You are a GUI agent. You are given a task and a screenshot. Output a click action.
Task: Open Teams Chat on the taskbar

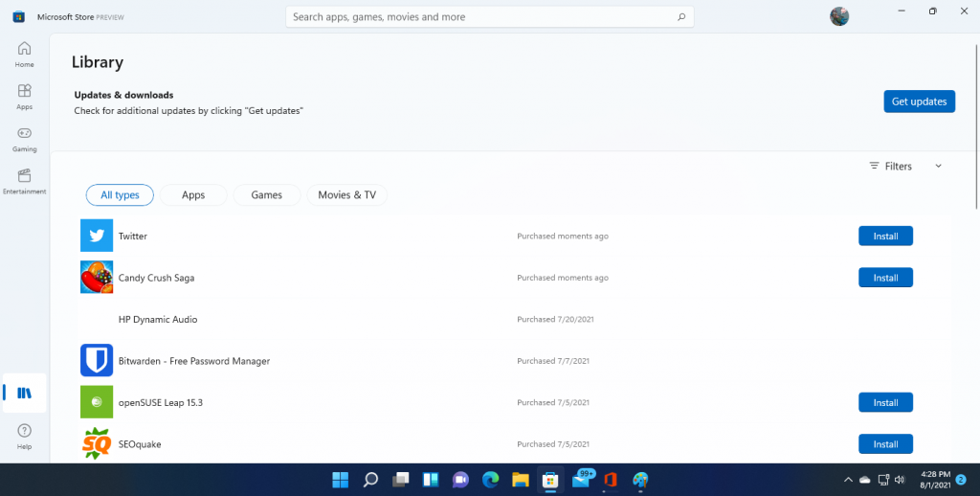pos(460,480)
